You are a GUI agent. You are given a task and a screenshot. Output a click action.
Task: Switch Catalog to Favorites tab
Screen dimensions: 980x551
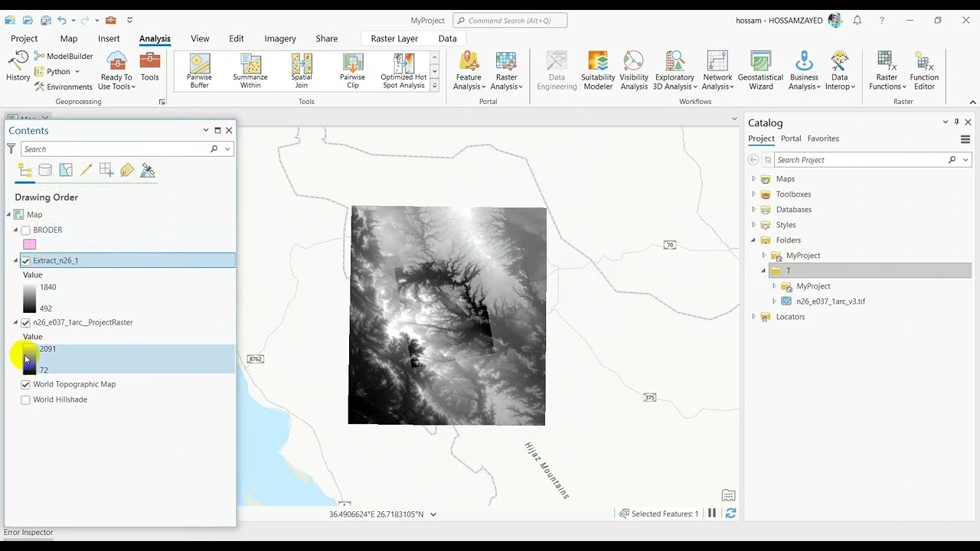tap(823, 139)
